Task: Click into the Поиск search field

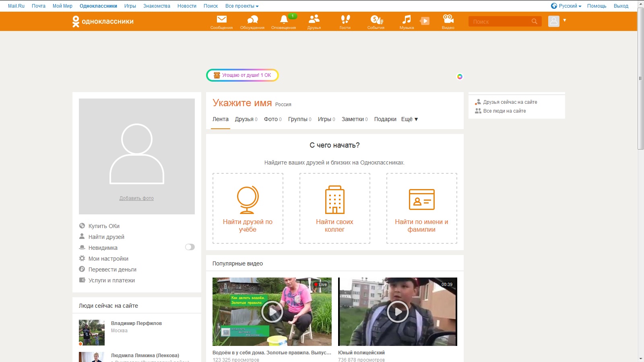Action: 500,21
